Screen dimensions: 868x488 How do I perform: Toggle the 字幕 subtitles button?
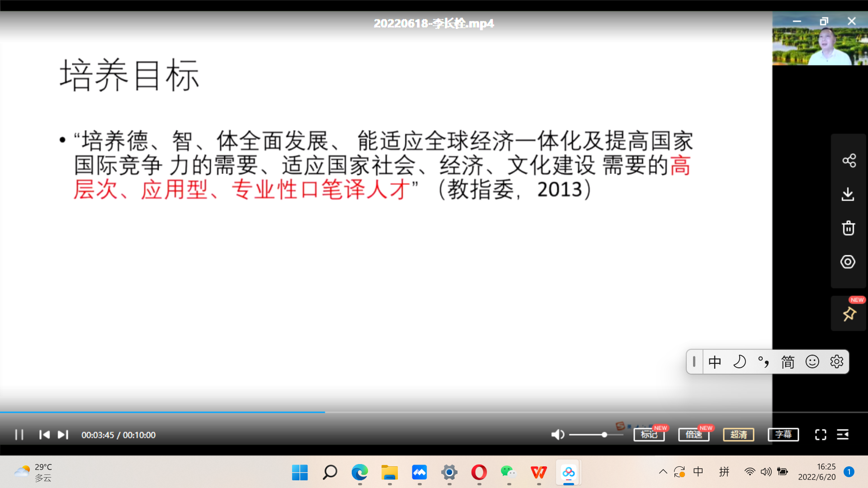pyautogui.click(x=783, y=435)
